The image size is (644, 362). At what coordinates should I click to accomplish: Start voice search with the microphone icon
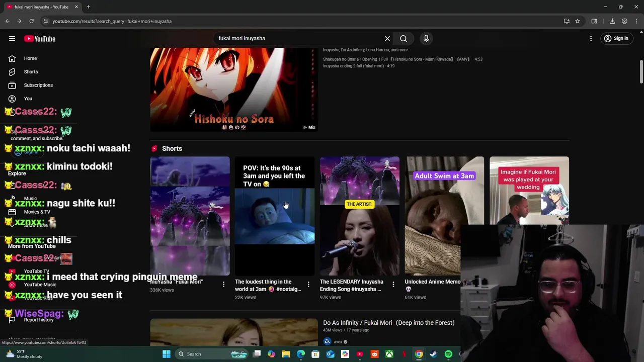[x=426, y=39]
